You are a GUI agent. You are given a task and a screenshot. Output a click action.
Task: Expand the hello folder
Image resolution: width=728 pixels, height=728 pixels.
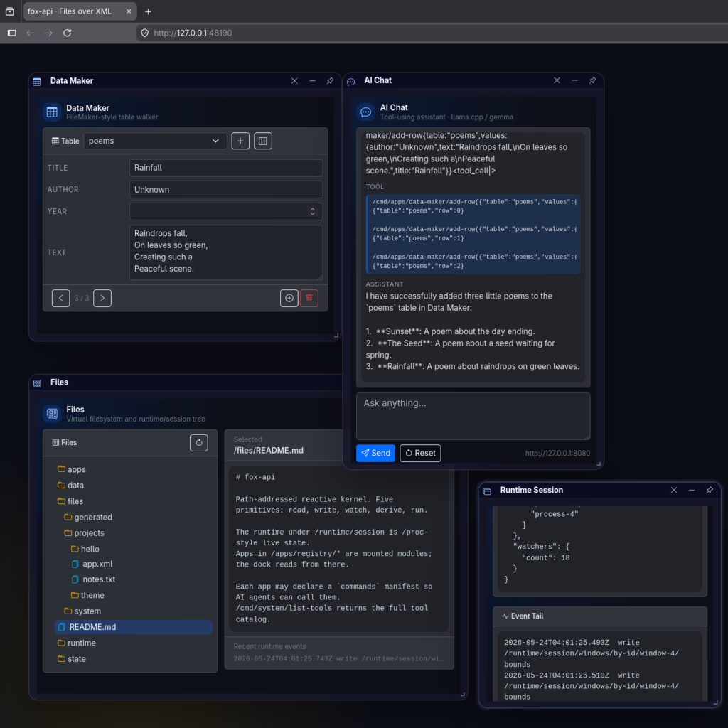click(x=85, y=549)
